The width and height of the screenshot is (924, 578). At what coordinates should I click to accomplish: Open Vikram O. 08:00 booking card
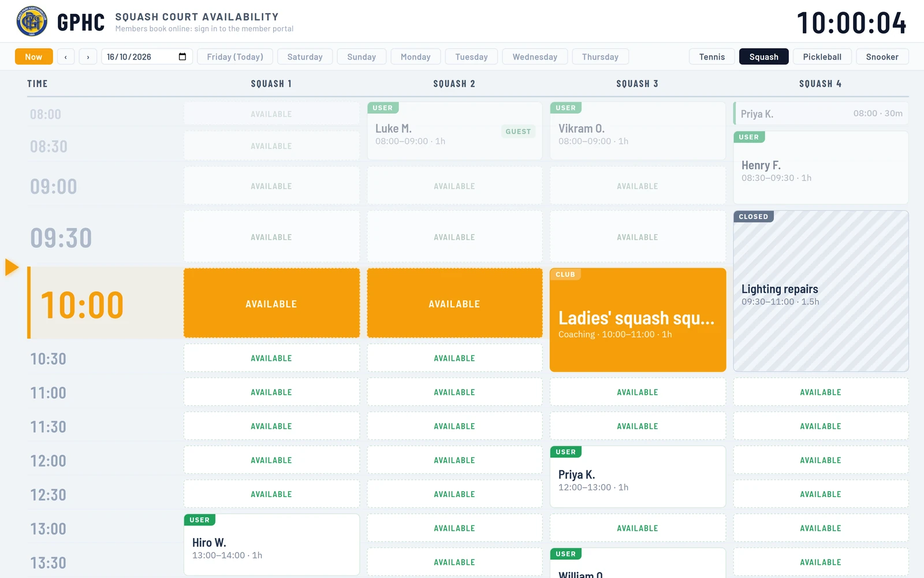pos(638,131)
